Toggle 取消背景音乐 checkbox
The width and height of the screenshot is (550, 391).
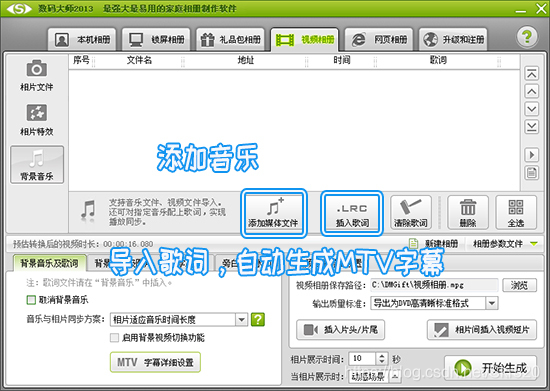[x=31, y=300]
